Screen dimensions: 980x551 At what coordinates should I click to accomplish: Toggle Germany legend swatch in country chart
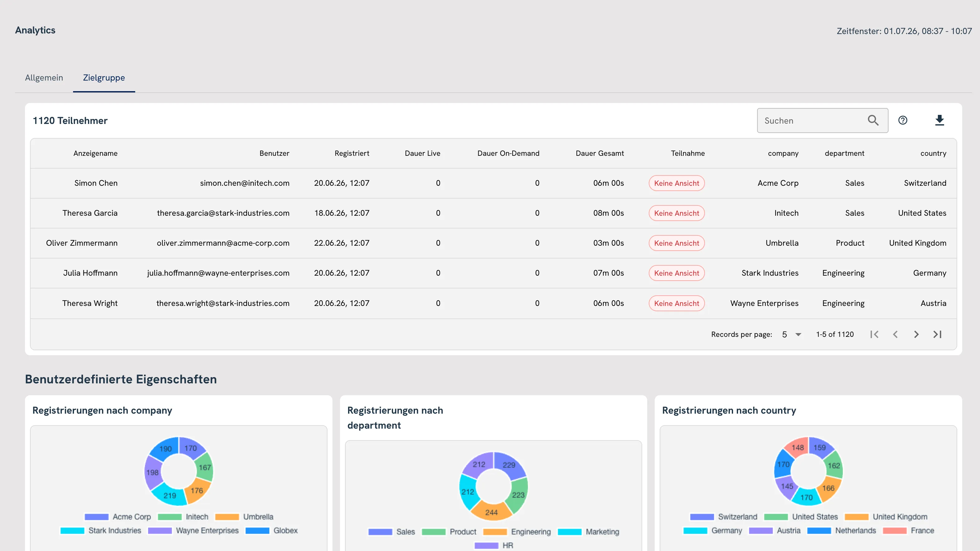coord(695,530)
